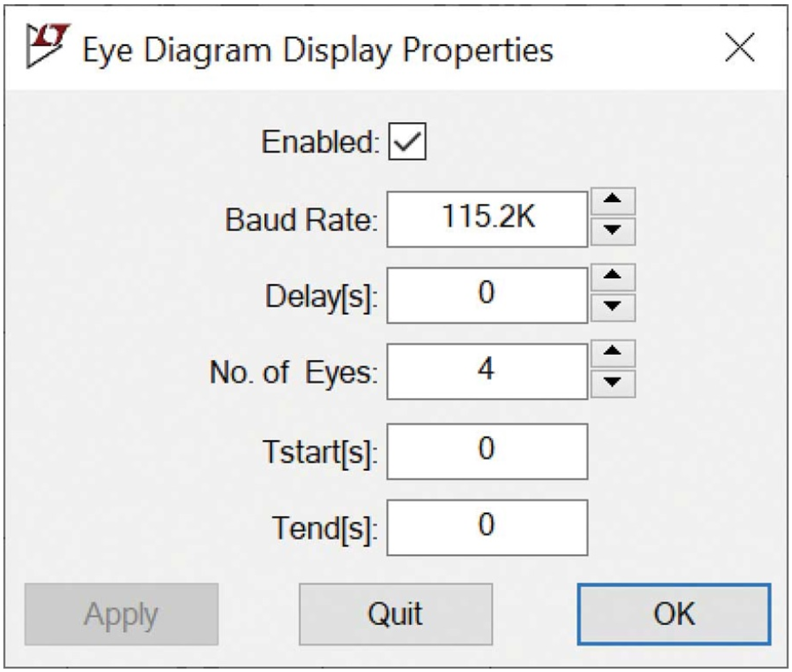
Task: Click the LTspice logo in title bar
Action: tap(48, 45)
